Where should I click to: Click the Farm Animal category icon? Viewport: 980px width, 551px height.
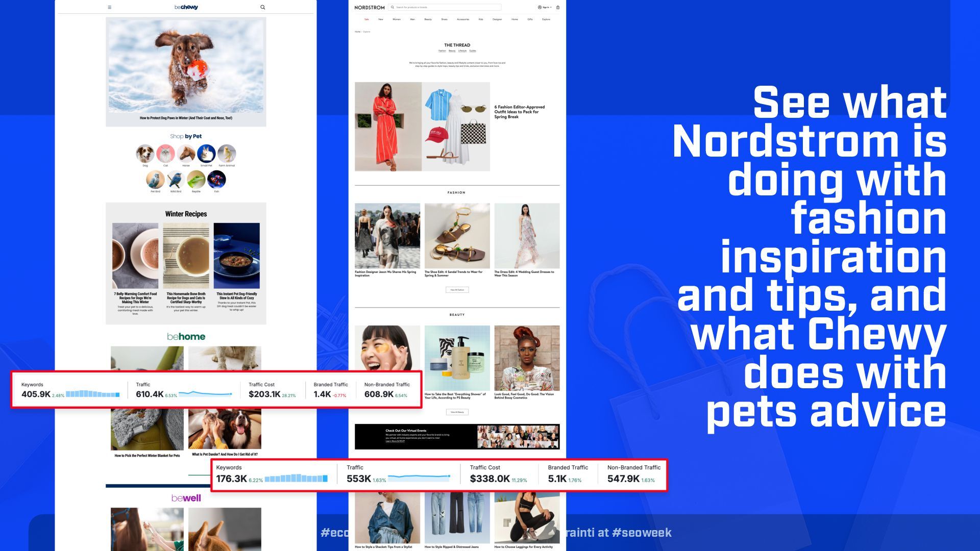pos(227,153)
